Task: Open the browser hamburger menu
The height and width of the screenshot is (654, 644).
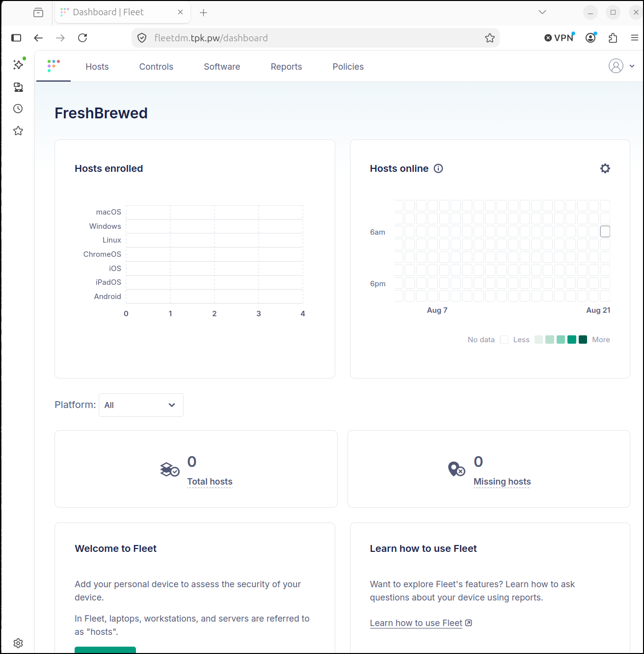Action: click(635, 38)
